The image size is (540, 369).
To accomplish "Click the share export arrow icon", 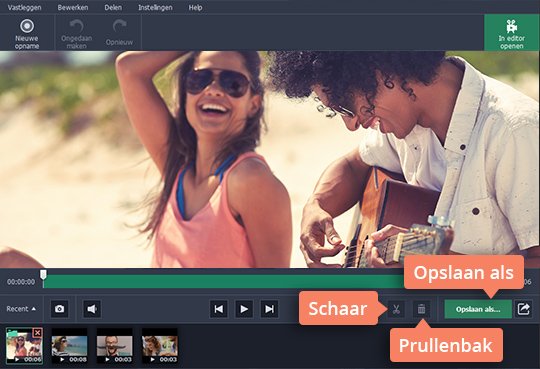I will 523,309.
